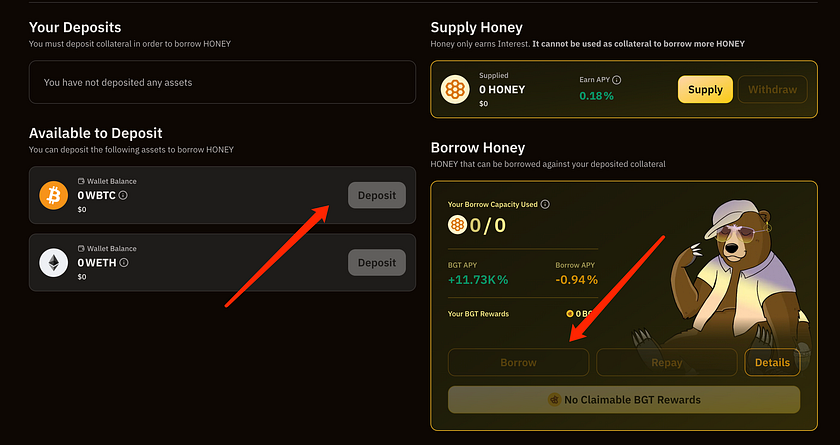Click the HONEY honeycomb icon in Supply Honey
Image resolution: width=840 pixels, height=445 pixels.
[x=456, y=90]
